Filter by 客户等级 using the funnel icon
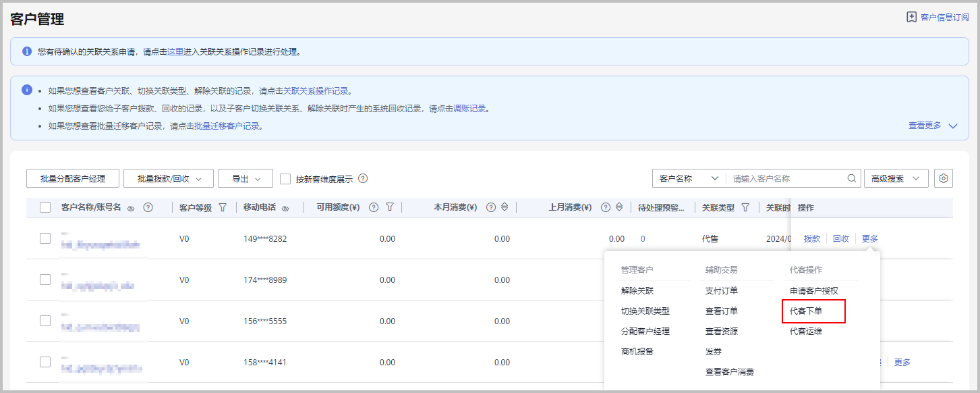Viewport: 980px width, 393px height. click(x=223, y=208)
